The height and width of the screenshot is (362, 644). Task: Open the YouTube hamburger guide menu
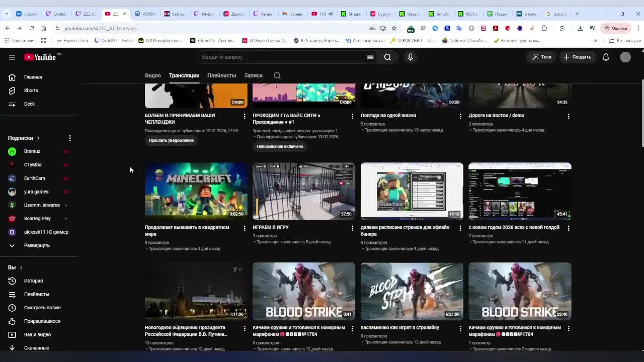click(12, 57)
